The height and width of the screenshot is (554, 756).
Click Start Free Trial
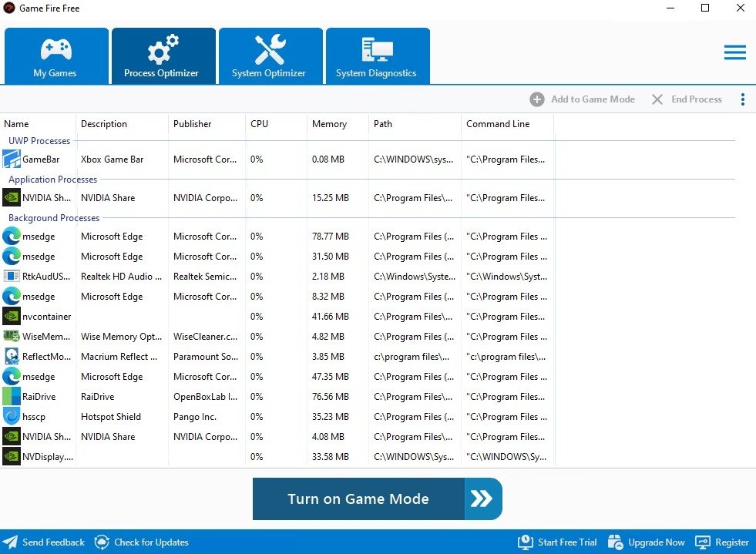point(557,542)
